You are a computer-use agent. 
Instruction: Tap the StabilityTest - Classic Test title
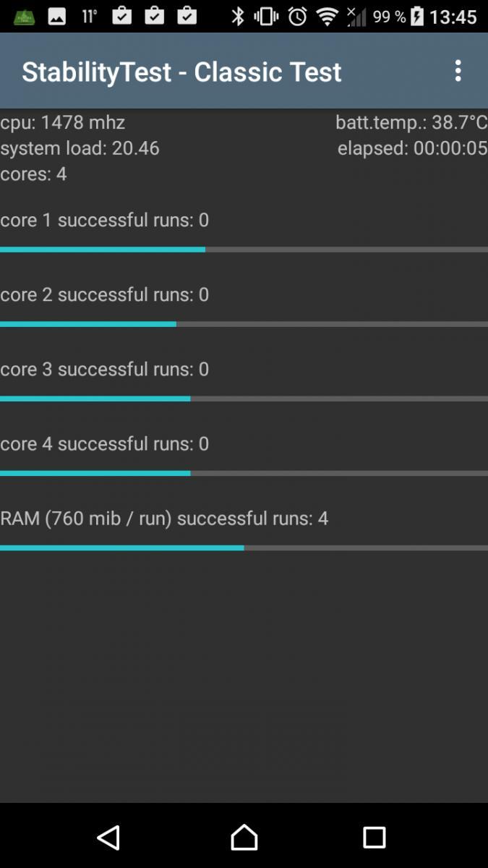pos(181,72)
